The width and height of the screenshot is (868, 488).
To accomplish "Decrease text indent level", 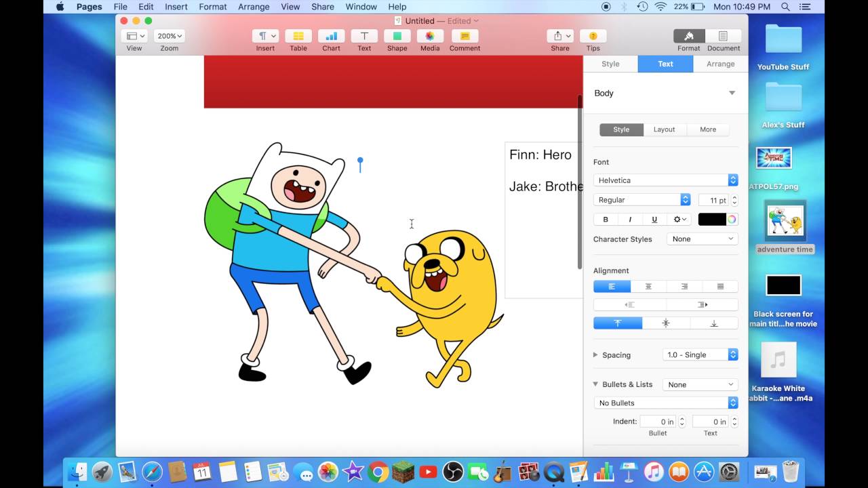I will (x=630, y=305).
